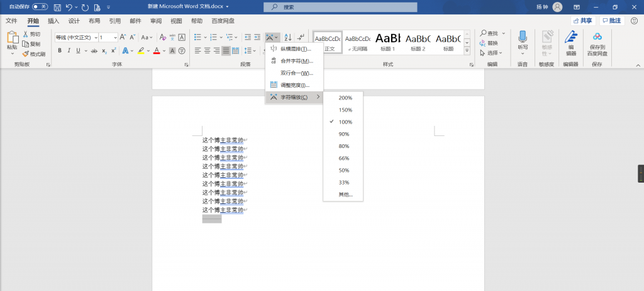
Task: Click the Share (共享) button
Action: click(583, 21)
